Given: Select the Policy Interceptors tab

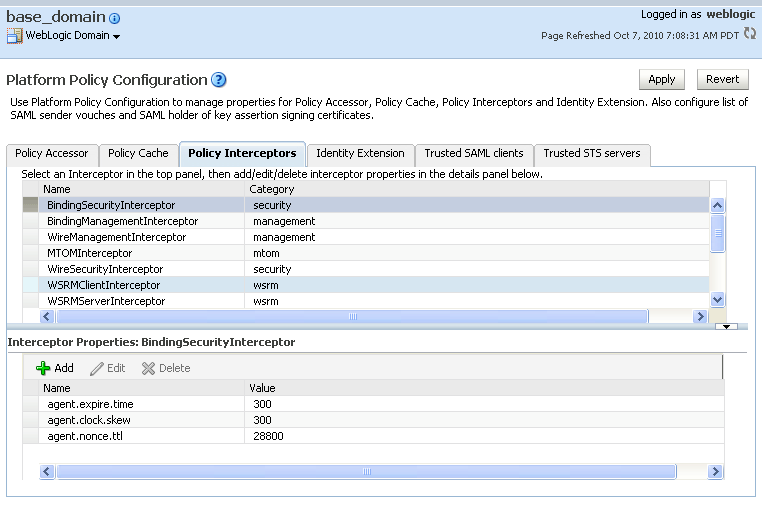Looking at the screenshot, I should pos(242,154).
